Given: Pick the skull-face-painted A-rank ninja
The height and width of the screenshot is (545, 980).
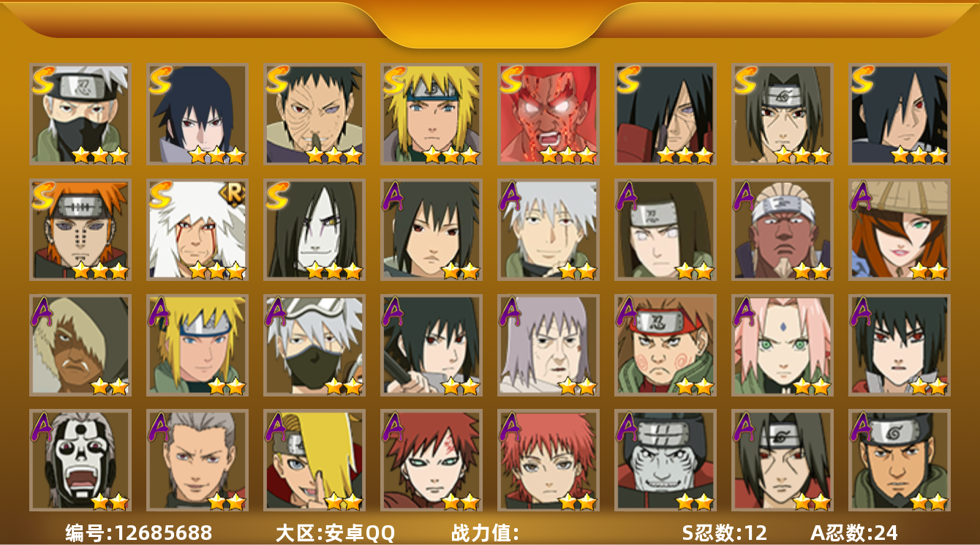Looking at the screenshot, I should tap(80, 460).
